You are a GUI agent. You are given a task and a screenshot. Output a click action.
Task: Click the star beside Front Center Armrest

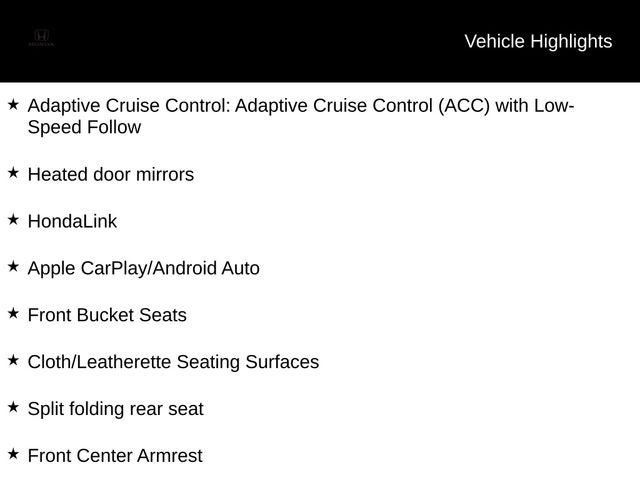coord(13,454)
